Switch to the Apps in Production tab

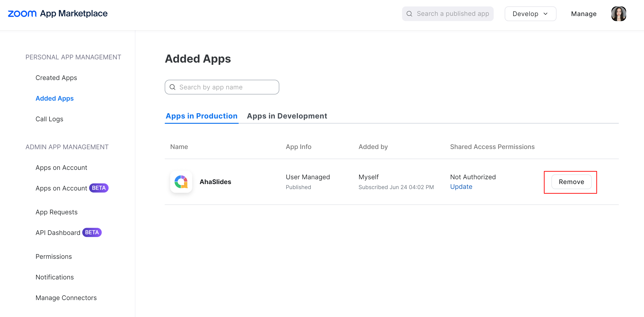tap(202, 116)
